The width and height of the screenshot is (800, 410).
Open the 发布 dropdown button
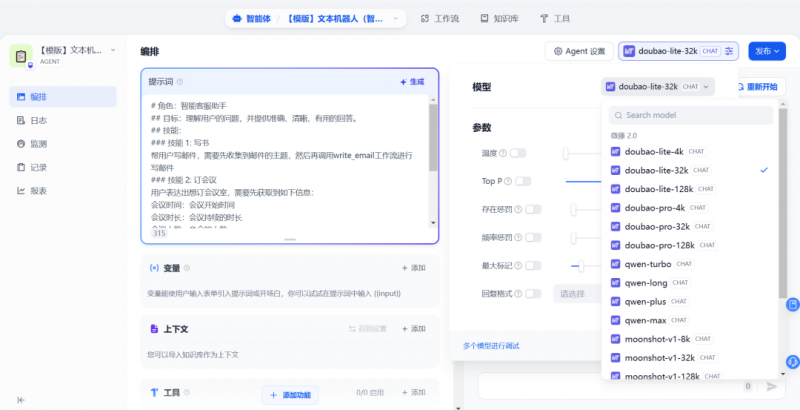767,51
